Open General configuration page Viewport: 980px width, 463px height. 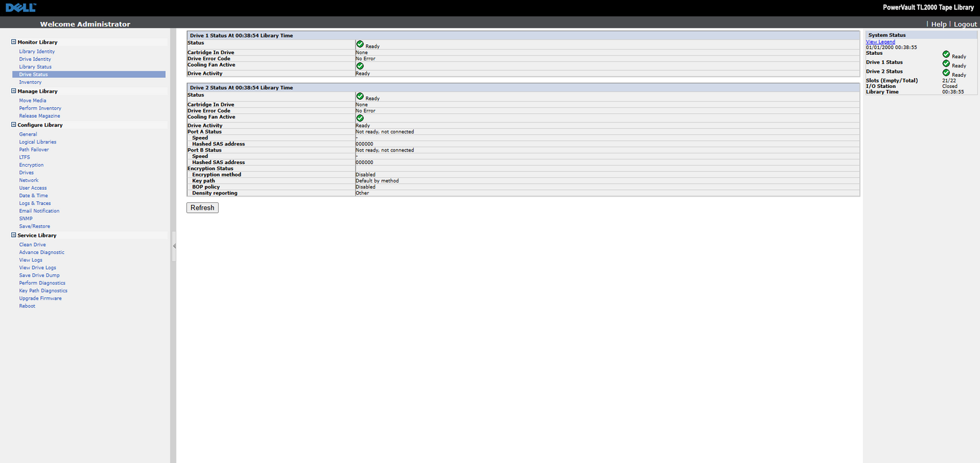coord(28,134)
